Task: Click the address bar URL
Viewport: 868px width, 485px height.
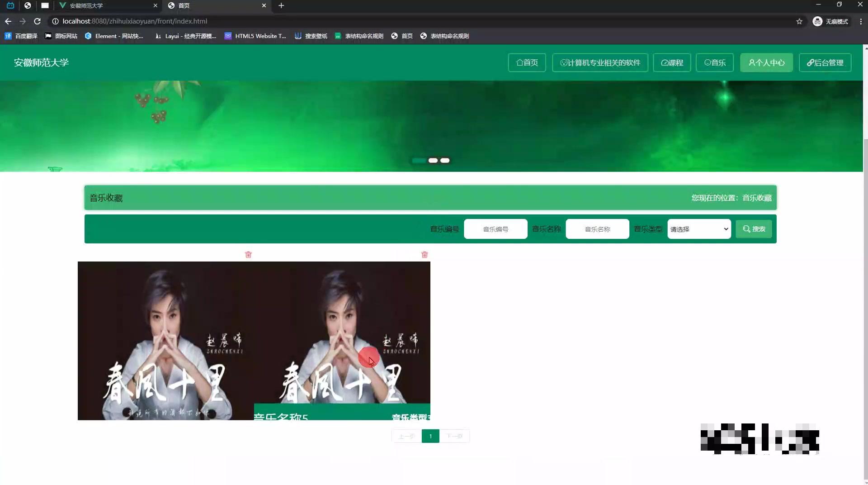Action: pos(135,21)
